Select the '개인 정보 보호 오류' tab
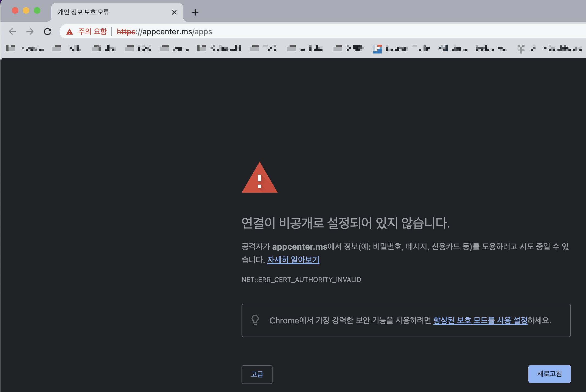Image resolution: width=586 pixels, height=392 pixels. [x=84, y=12]
